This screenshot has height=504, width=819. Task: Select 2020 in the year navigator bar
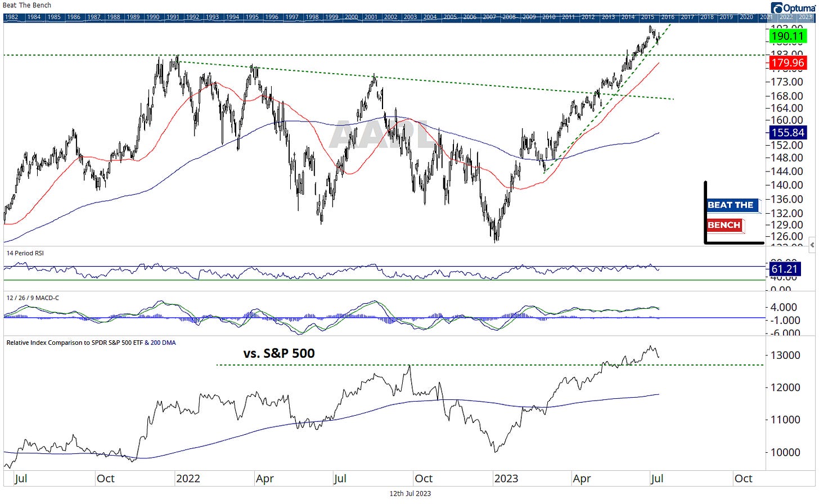tap(746, 17)
